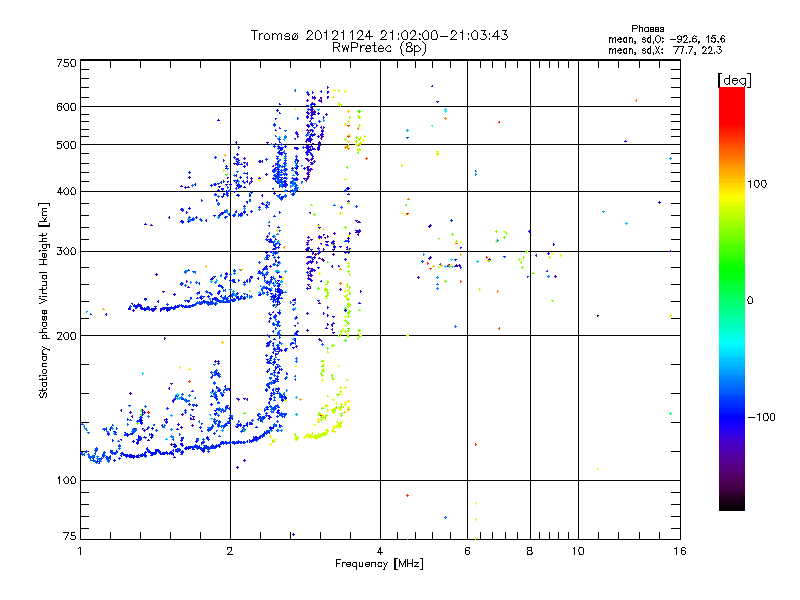Click the y-axis tick label '750'
800x600 pixels.
[66, 63]
